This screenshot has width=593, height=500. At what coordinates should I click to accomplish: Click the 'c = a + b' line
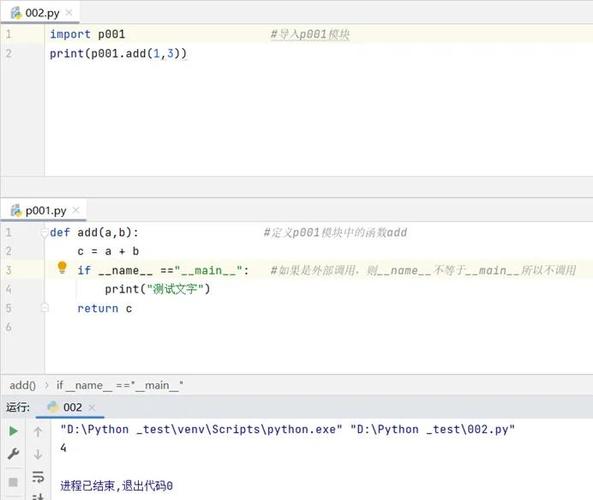coord(108,251)
